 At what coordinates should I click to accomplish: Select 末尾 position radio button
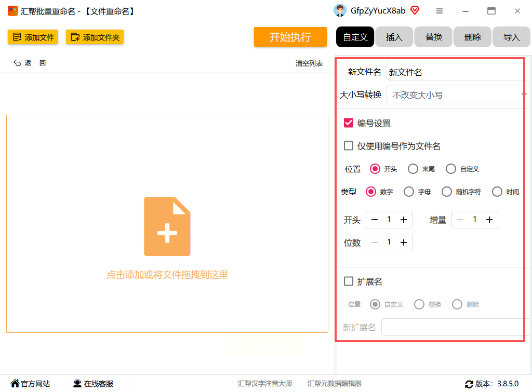413,169
